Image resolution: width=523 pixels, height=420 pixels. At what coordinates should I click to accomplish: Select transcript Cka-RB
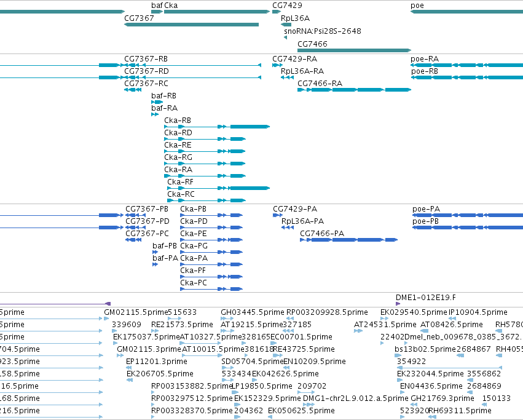pyautogui.click(x=178, y=121)
